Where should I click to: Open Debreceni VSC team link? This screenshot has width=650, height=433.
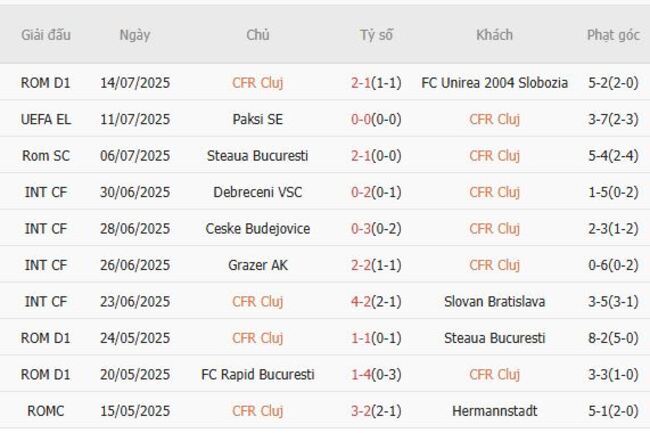pyautogui.click(x=258, y=192)
